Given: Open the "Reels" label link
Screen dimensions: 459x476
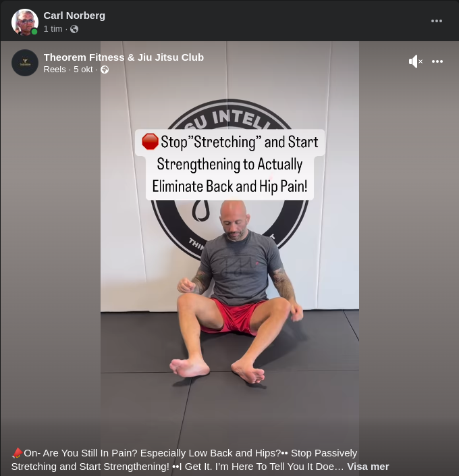Looking at the screenshot, I should point(55,70).
